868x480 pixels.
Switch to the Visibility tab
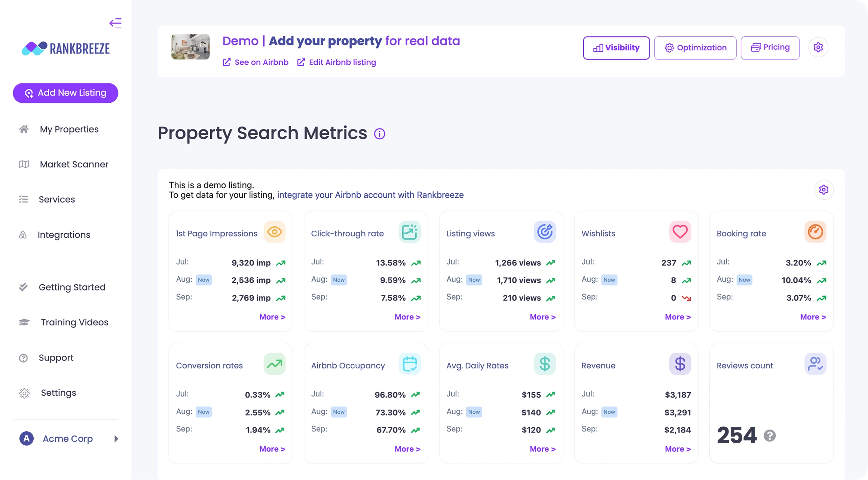(x=616, y=48)
